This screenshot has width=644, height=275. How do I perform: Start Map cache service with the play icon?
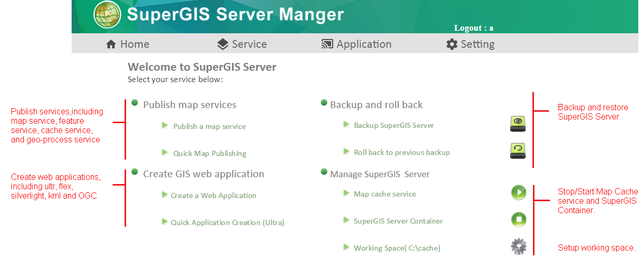click(518, 192)
